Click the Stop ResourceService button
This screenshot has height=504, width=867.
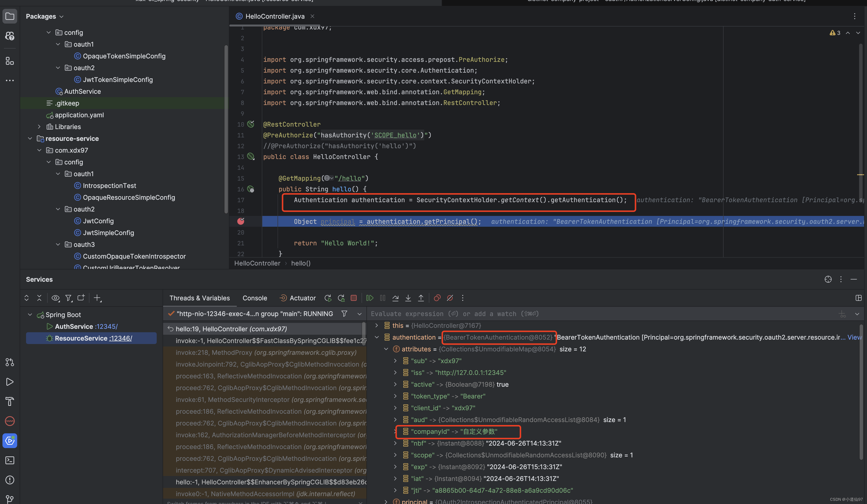pos(353,298)
